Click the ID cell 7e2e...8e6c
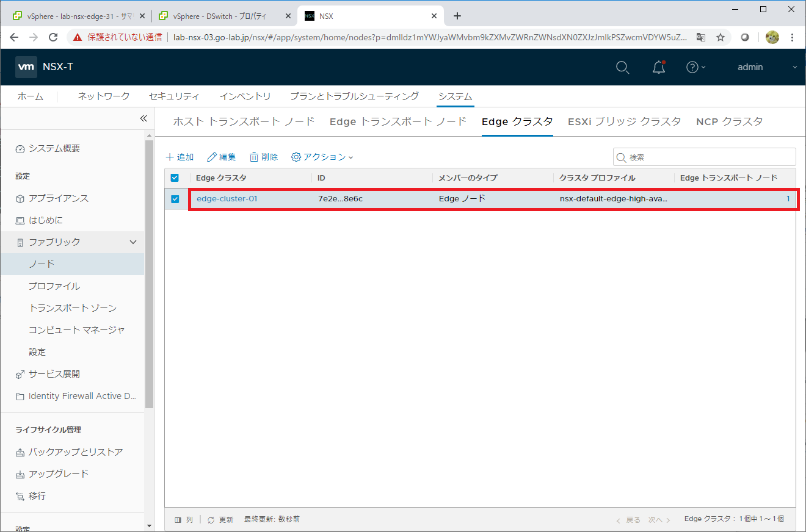Viewport: 806px width, 532px height. (x=340, y=199)
